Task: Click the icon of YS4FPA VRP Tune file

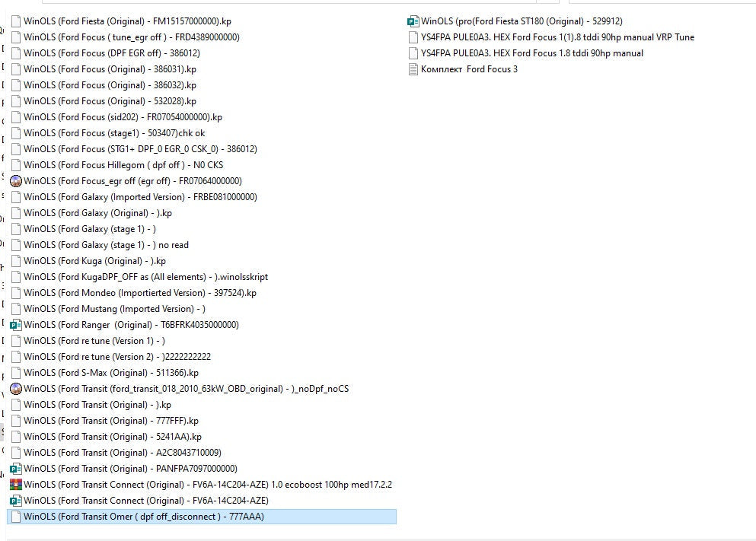Action: 413,37
